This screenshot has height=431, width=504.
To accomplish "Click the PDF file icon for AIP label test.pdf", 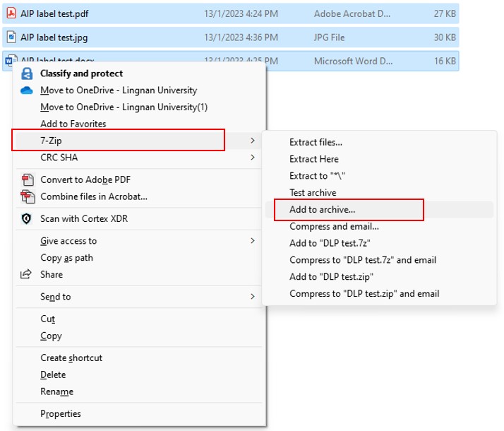I will point(11,13).
